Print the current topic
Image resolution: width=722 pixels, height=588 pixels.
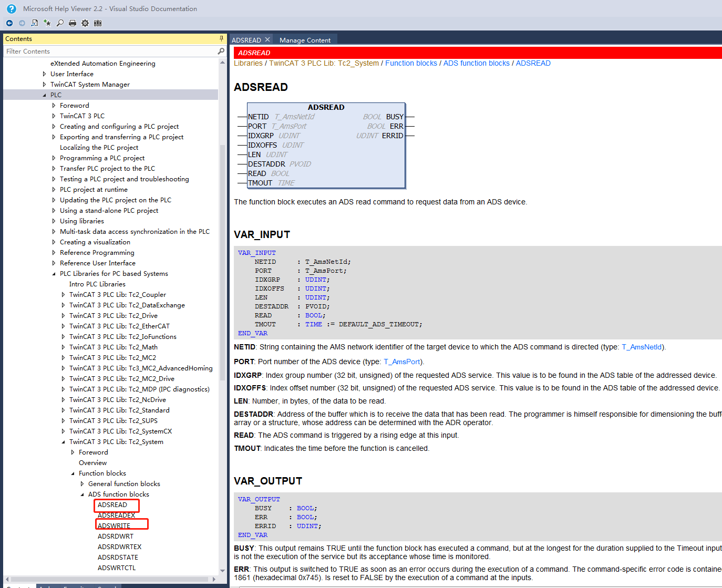point(73,23)
